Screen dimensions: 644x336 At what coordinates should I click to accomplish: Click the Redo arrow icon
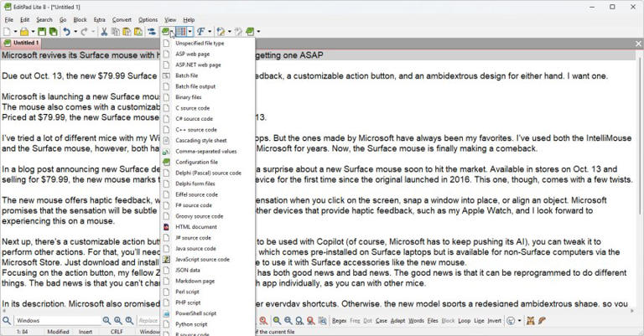pos(84,32)
